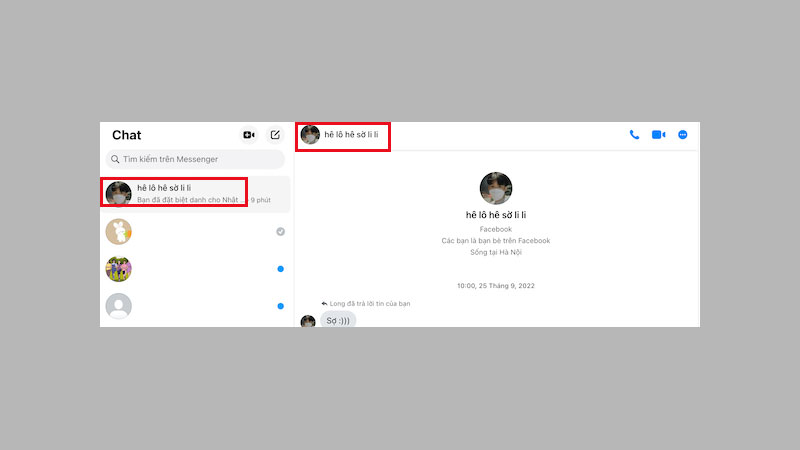Click the gray delivered checkmark on rabbit chat

(281, 232)
